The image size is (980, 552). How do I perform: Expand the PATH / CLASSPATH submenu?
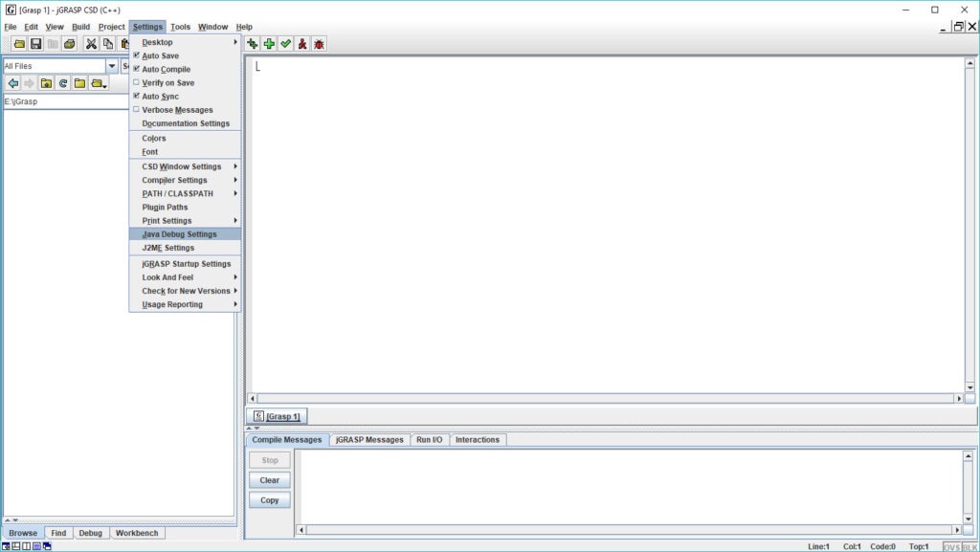pos(185,193)
